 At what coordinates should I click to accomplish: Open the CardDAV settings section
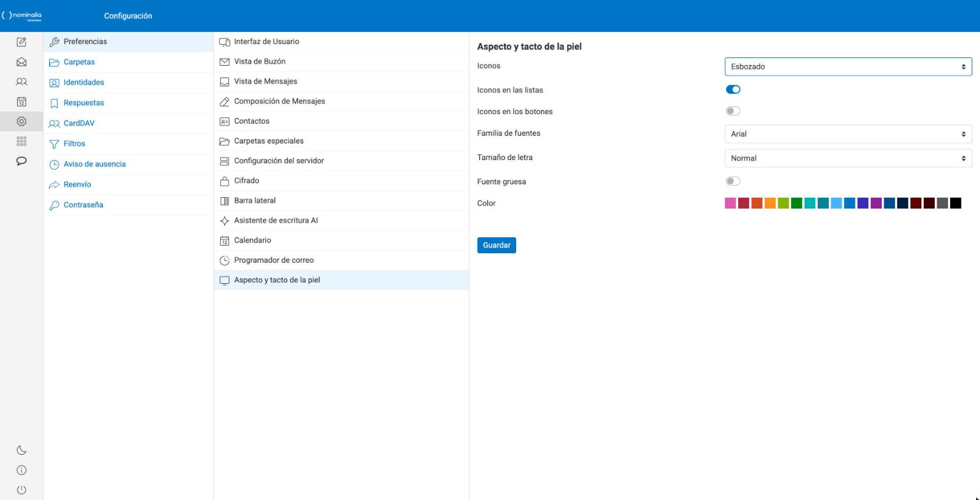pyautogui.click(x=128, y=124)
